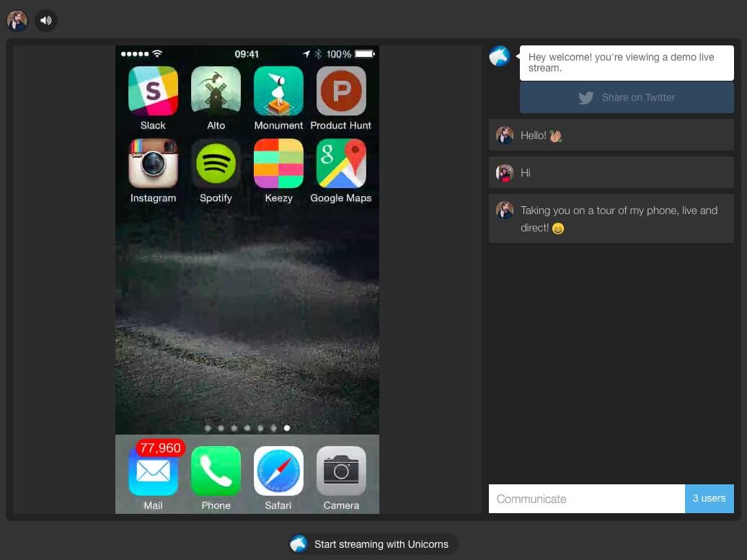Image resolution: width=747 pixels, height=560 pixels.
Task: Open the Google Maps app icon
Action: pos(341,164)
